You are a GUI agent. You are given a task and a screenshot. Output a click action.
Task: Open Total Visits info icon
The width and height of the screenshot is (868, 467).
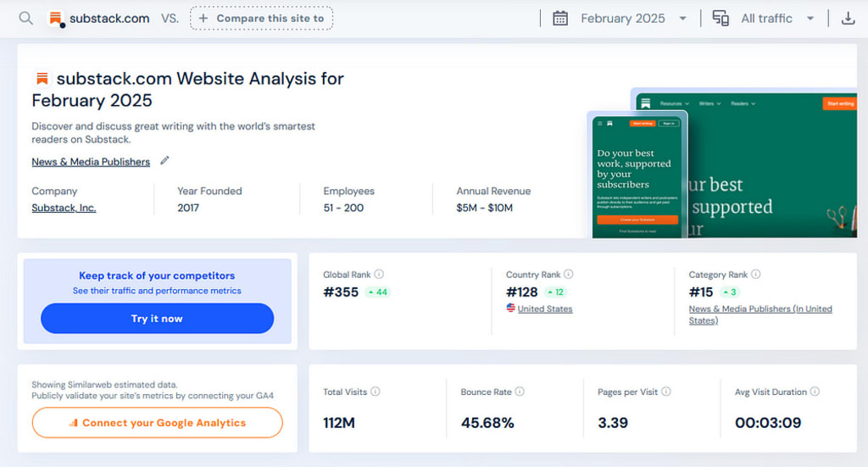[x=376, y=392]
